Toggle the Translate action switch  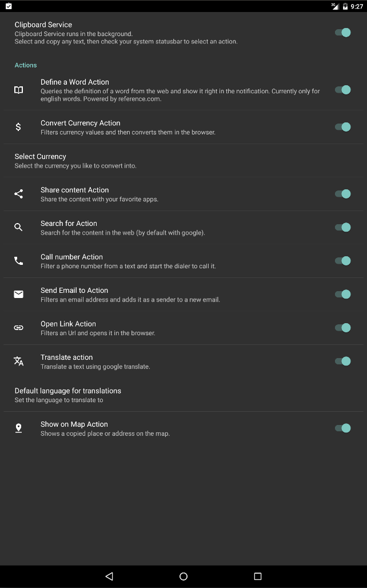tap(342, 361)
